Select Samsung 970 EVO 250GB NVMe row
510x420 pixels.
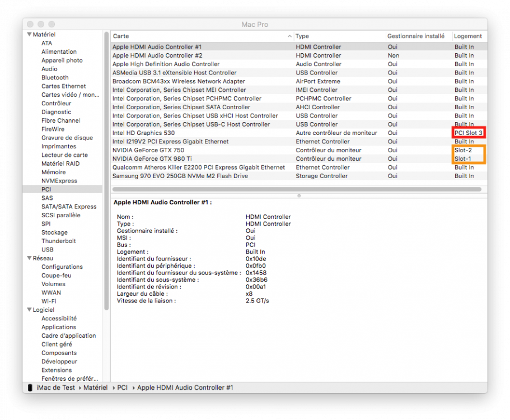(299, 176)
